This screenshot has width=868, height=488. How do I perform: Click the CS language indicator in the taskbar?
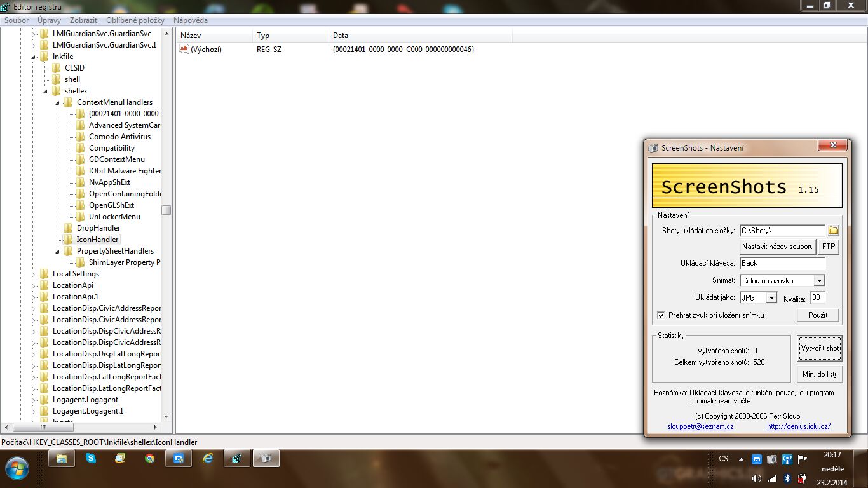coord(724,459)
